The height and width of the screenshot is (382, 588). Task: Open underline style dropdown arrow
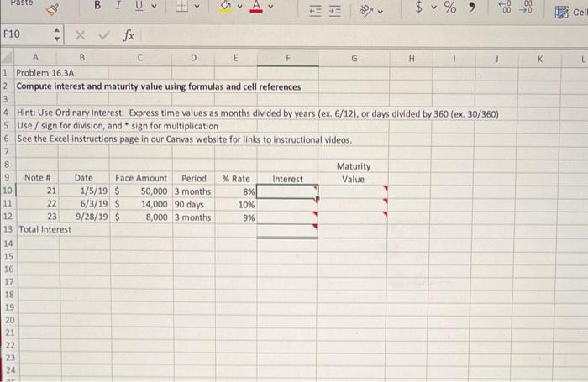pos(154,6)
